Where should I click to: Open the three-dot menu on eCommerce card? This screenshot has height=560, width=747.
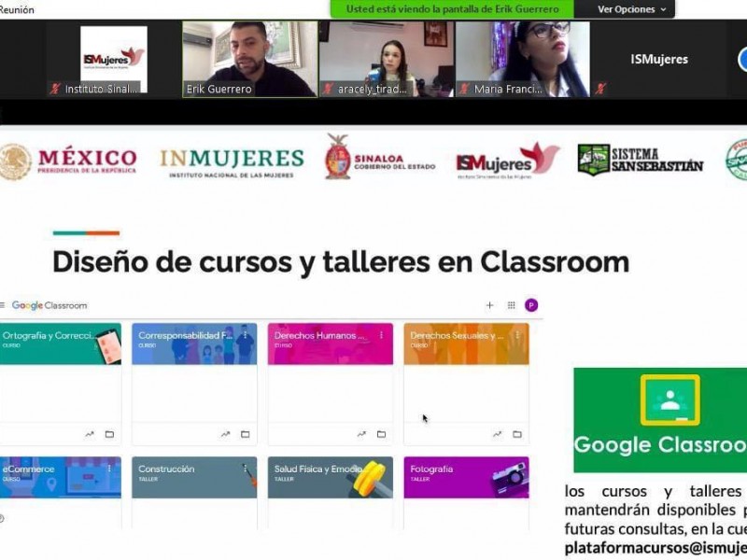[109, 469]
